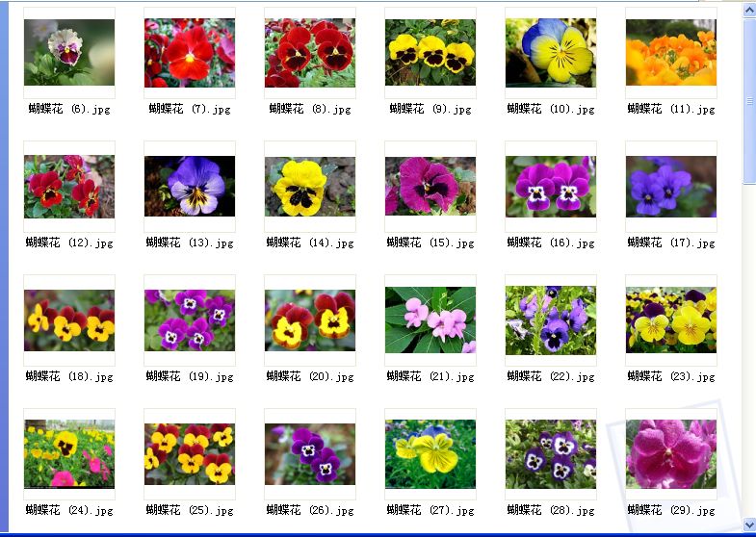The image size is (756, 537).
Task: Select thumbnail of 蝴蝶花 (27).jpg
Action: (x=430, y=454)
